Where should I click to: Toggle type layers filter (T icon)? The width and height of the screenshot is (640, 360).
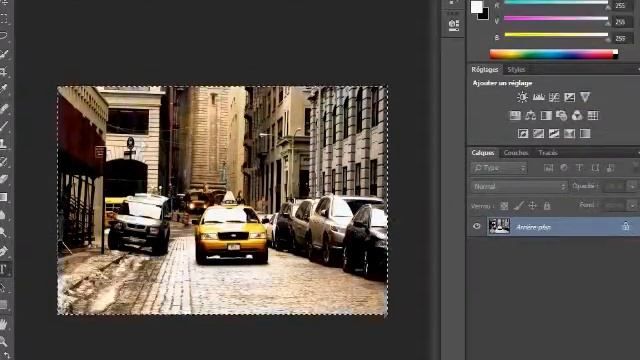click(x=579, y=168)
